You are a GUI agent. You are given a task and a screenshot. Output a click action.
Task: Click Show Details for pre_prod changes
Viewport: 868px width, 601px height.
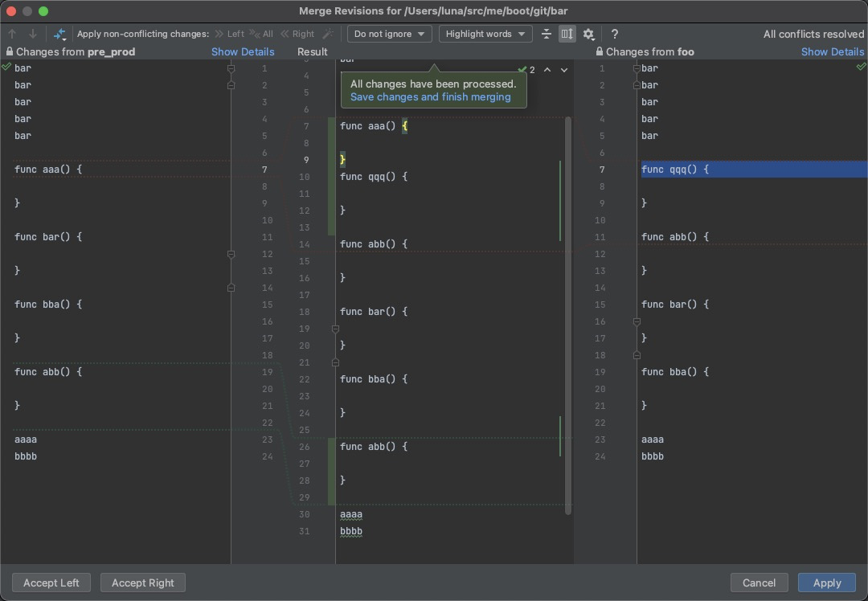coord(243,51)
